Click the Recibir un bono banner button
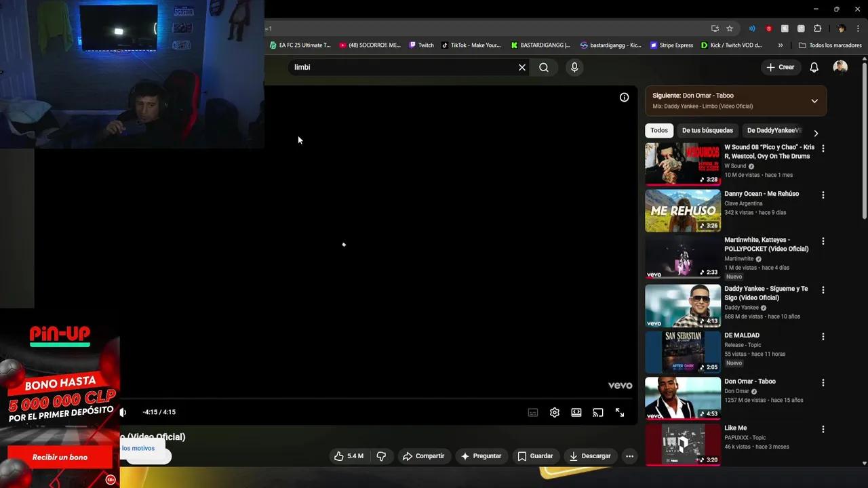868x488 pixels. (60, 457)
